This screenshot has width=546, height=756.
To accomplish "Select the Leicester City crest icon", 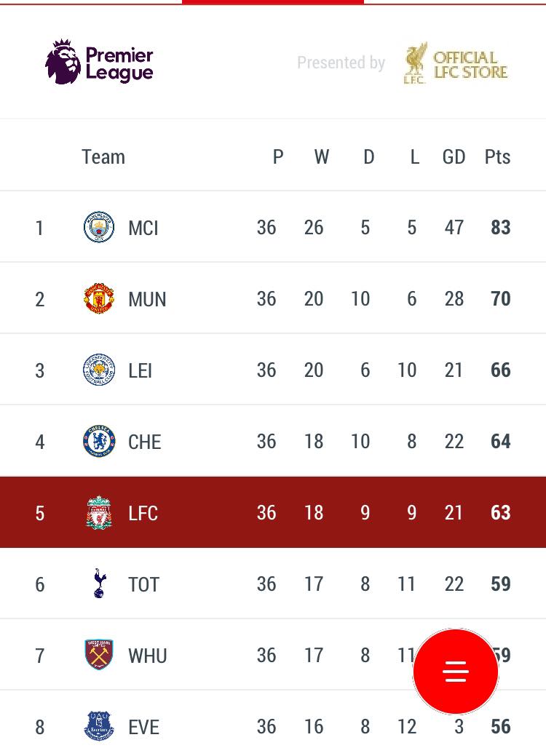I will point(99,370).
